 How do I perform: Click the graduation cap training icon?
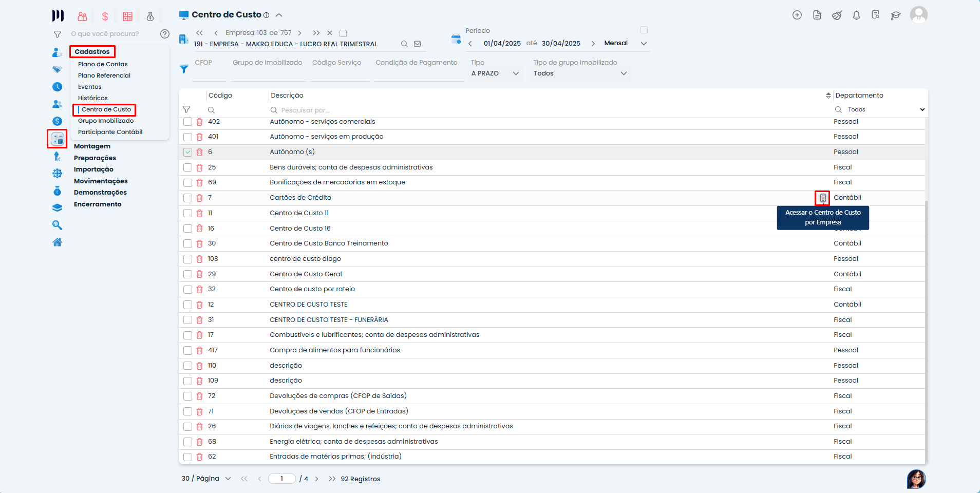coord(896,15)
